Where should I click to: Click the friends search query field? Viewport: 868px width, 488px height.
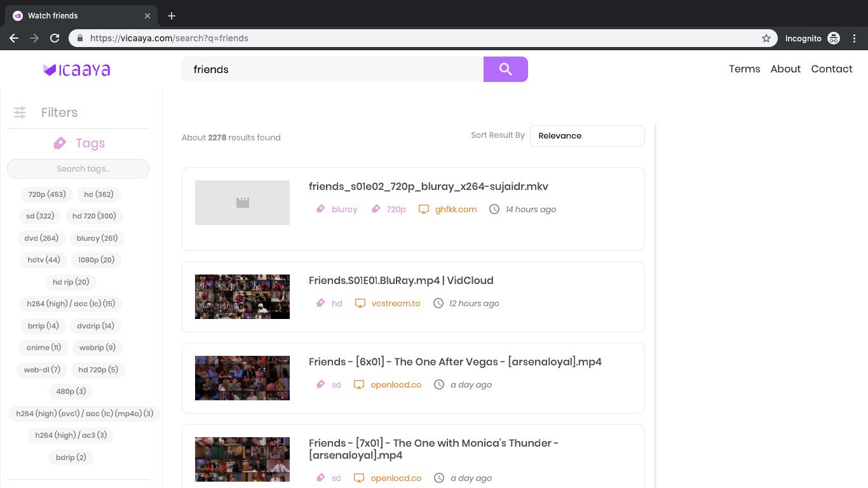pos(332,69)
